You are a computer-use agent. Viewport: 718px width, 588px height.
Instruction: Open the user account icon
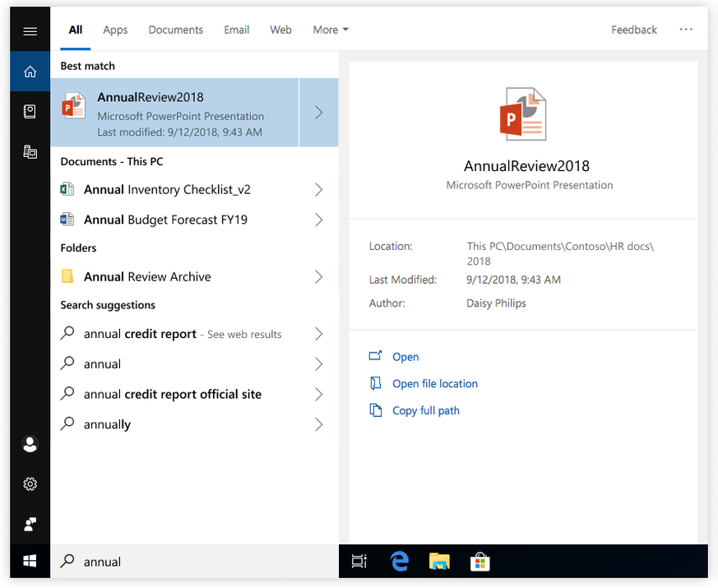(x=30, y=444)
